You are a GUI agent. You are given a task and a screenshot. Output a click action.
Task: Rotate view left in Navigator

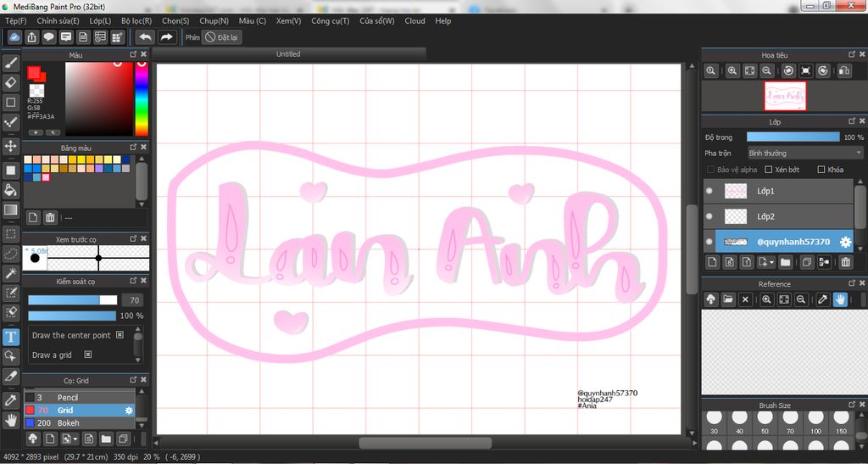[x=789, y=71]
